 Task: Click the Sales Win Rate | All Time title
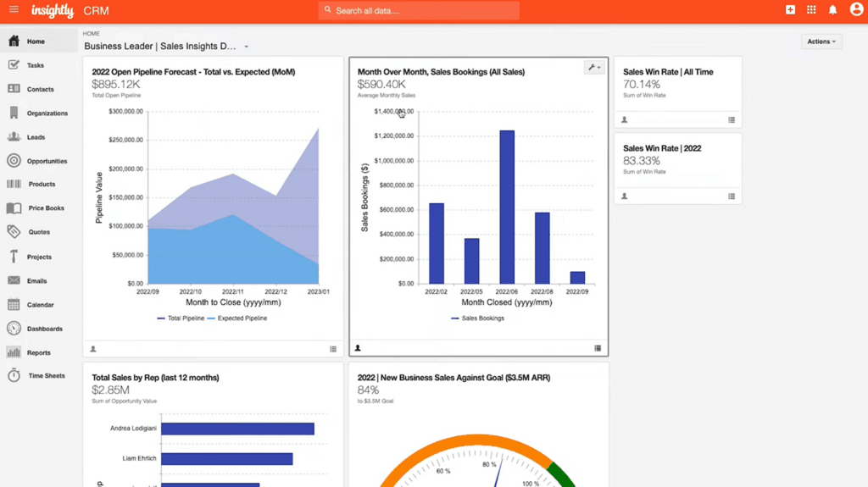[668, 72]
